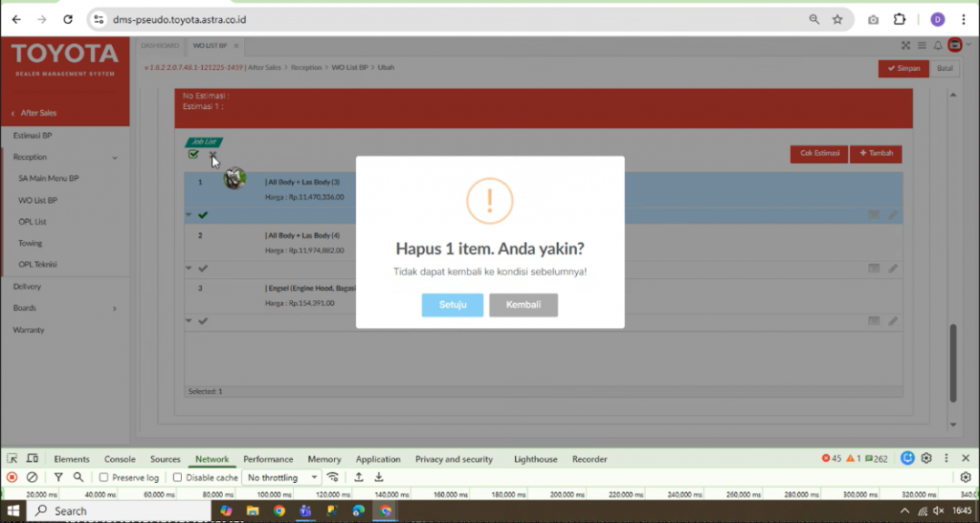Screen dimensions: 980x523
Task: Click pencil edit icon for job row 1
Action: 893,215
